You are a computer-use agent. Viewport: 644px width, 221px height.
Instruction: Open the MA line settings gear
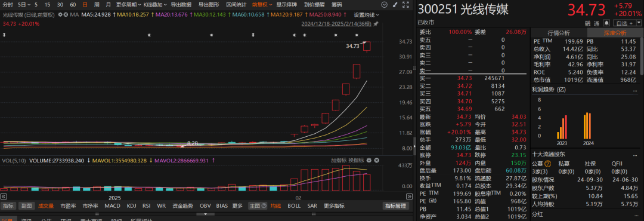pos(60,14)
